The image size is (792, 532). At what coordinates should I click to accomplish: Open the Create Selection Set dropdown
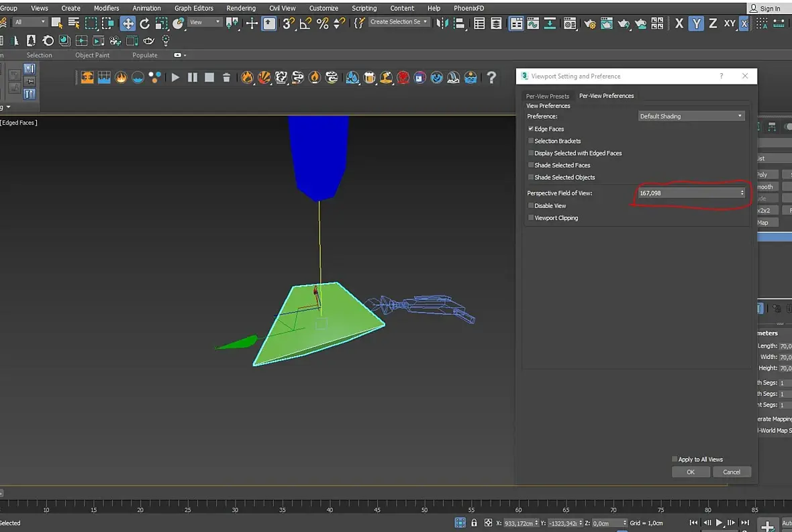tap(399, 22)
